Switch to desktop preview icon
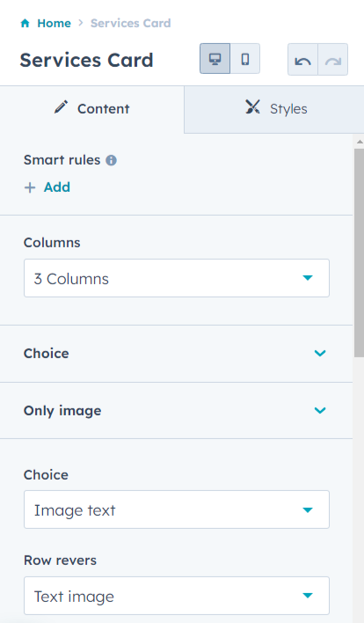The height and width of the screenshot is (623, 364). click(x=215, y=59)
